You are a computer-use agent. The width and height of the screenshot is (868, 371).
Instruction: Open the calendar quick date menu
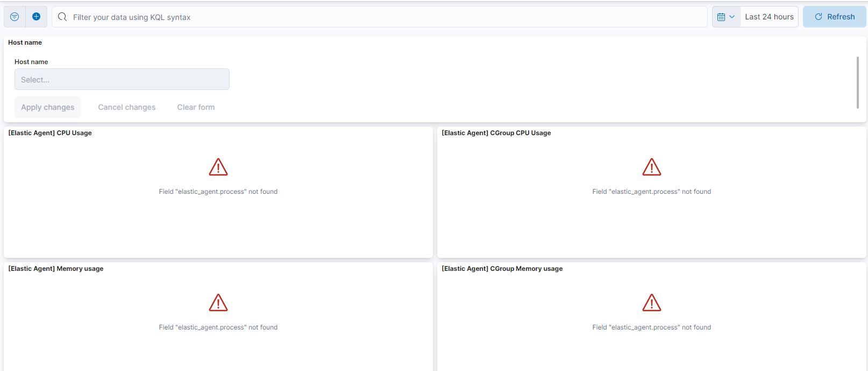[726, 17]
